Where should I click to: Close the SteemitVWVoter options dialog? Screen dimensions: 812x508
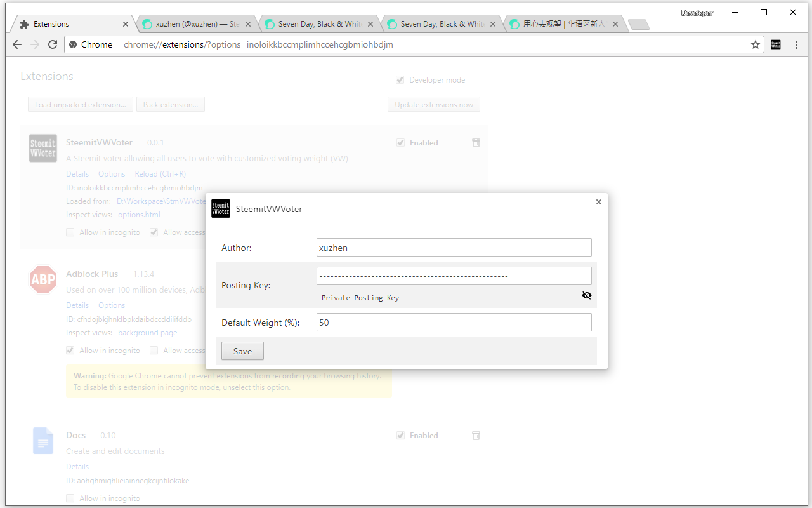point(599,202)
